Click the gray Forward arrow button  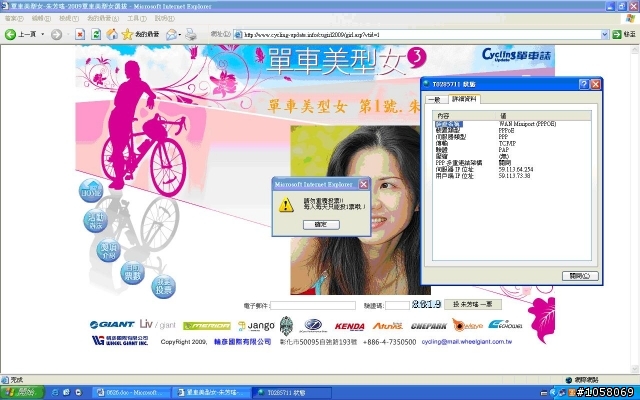(x=56, y=35)
